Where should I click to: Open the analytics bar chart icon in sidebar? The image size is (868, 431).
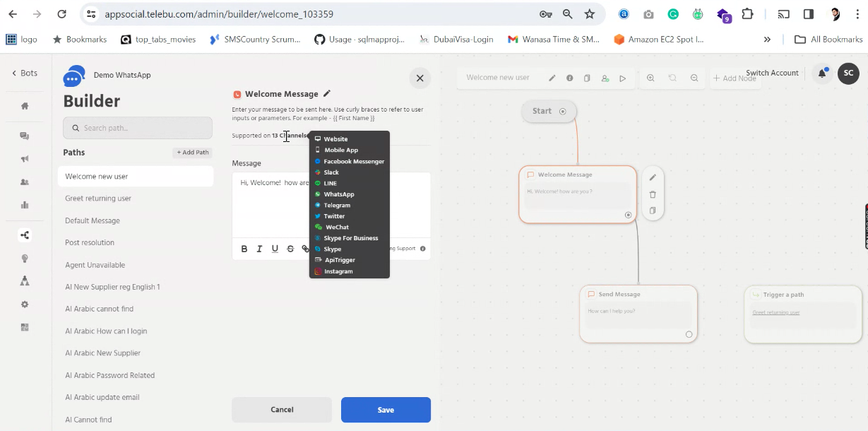tap(25, 206)
